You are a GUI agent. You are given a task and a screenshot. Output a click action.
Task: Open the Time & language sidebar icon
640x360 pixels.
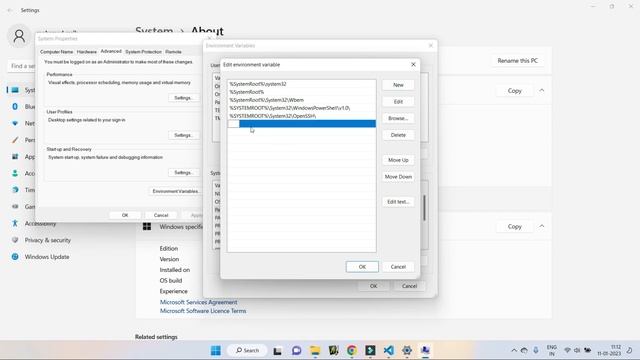pos(15,190)
